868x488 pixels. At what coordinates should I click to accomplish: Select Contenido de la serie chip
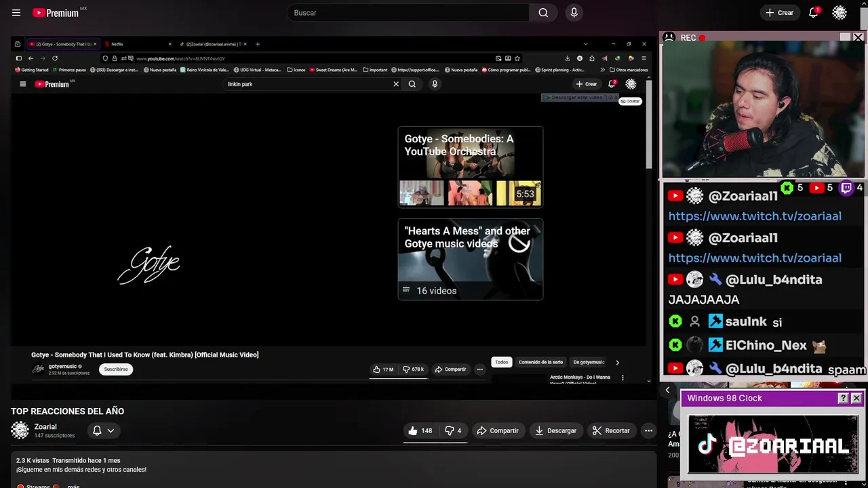point(540,362)
